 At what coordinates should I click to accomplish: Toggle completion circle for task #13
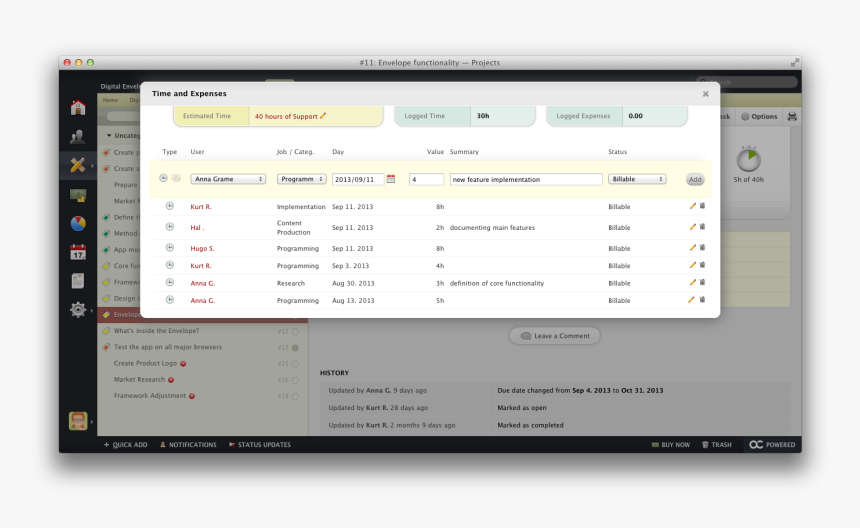pos(295,348)
